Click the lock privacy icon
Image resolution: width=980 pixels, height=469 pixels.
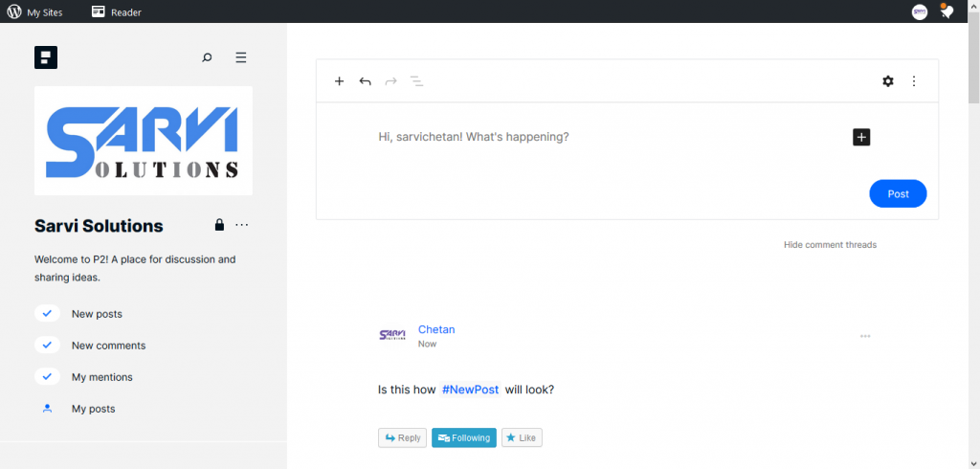point(219,225)
